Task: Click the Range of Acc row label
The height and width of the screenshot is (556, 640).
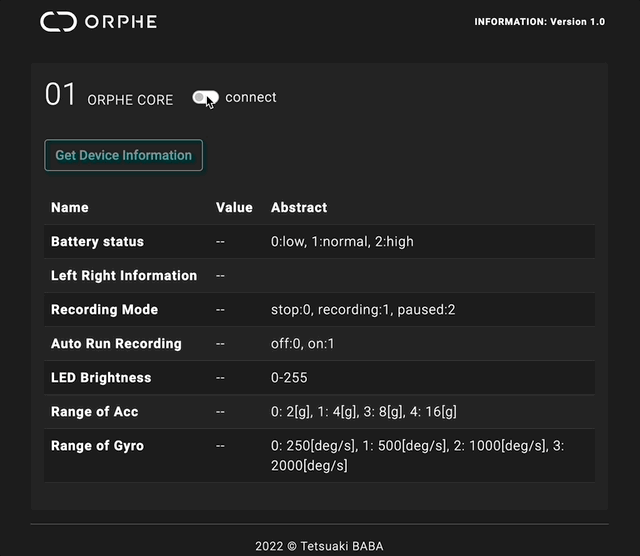Action: (x=94, y=411)
